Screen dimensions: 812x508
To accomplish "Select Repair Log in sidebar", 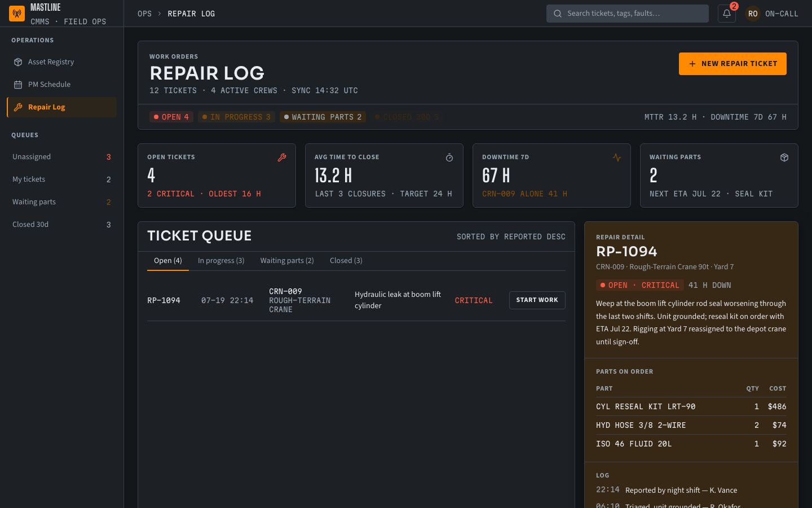I will [62, 107].
